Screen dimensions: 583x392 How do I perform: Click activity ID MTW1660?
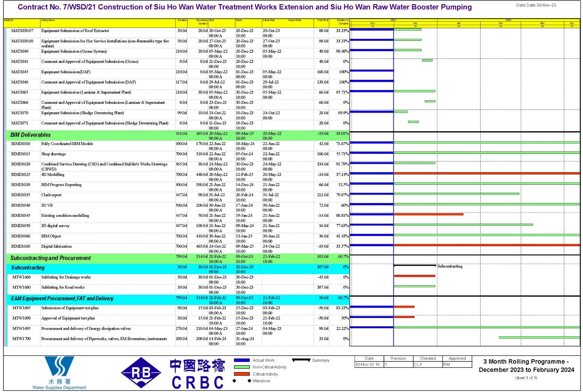[21, 277]
